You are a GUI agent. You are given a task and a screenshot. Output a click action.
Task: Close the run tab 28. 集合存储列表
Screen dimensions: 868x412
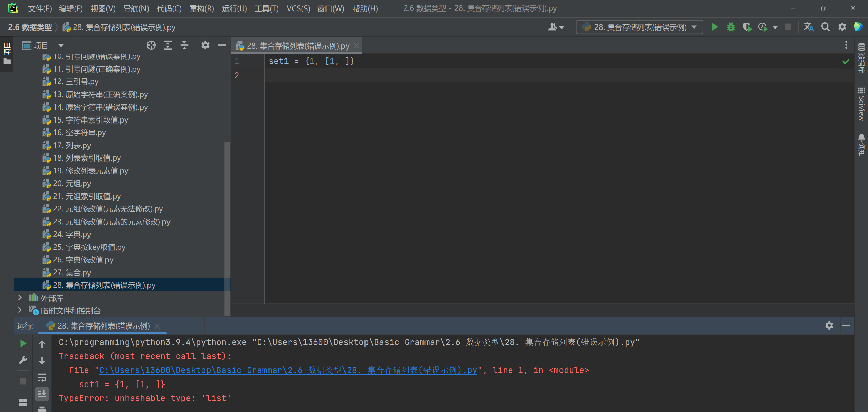157,326
